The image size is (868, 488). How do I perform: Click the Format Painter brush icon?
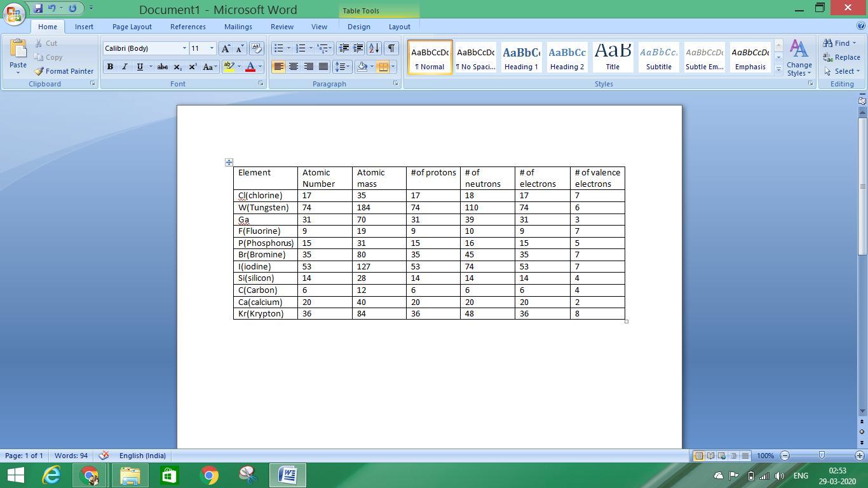click(x=39, y=71)
